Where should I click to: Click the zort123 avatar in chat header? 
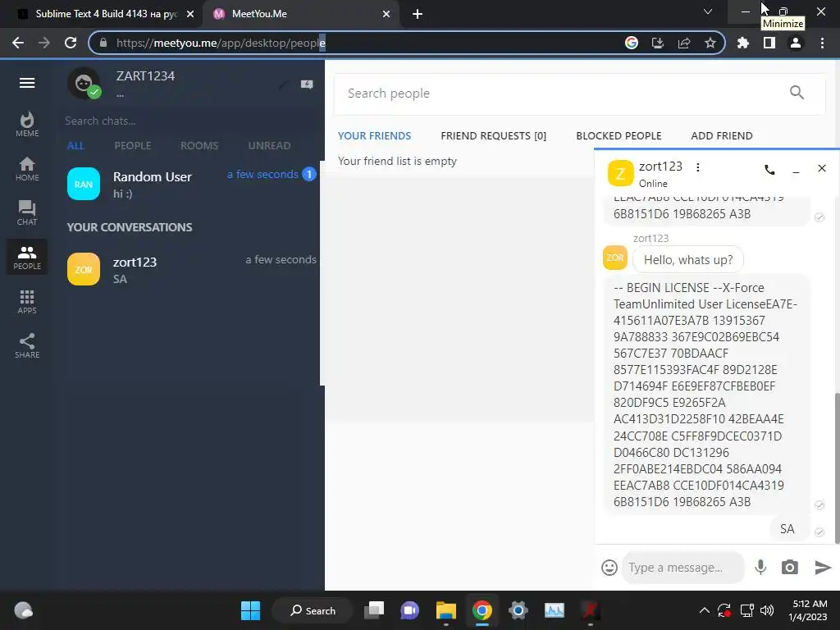pos(620,174)
